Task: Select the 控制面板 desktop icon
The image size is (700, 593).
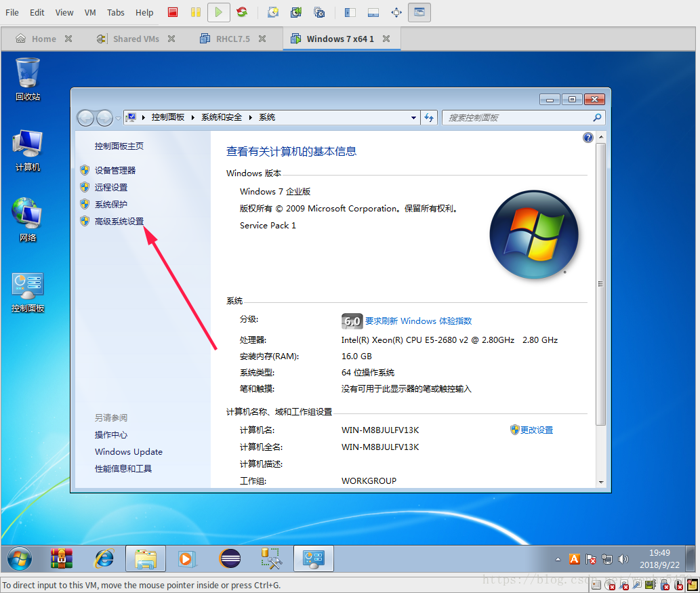Action: tap(28, 292)
